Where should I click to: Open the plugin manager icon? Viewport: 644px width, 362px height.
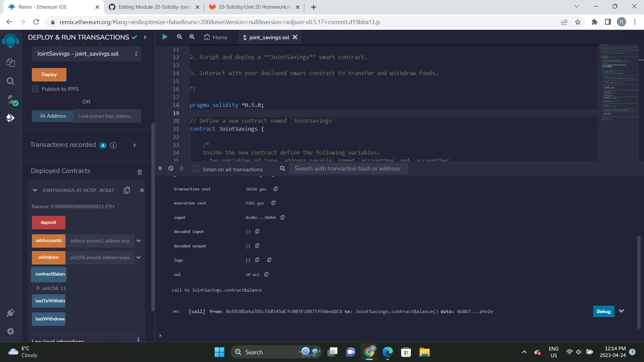[x=10, y=313]
